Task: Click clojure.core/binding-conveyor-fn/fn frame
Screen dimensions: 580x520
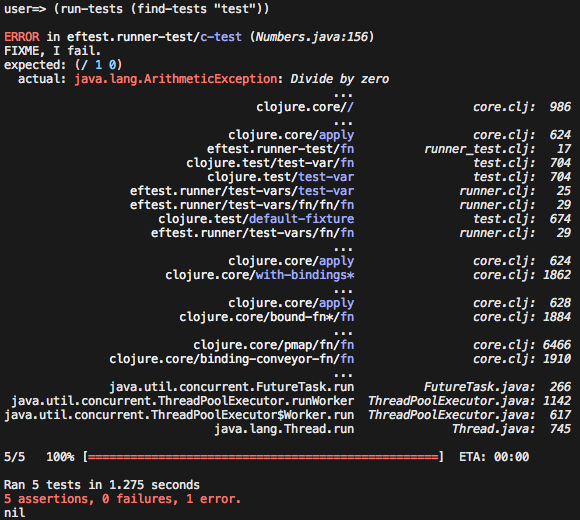Action: click(232, 359)
